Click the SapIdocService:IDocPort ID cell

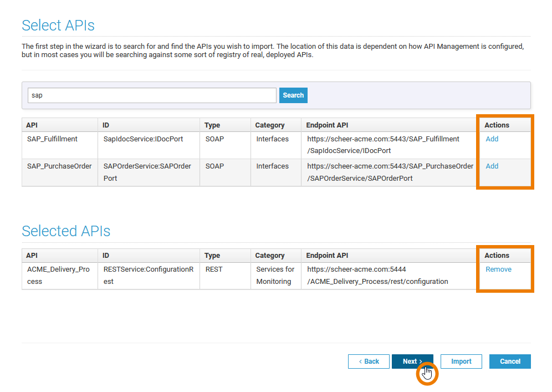pos(143,139)
